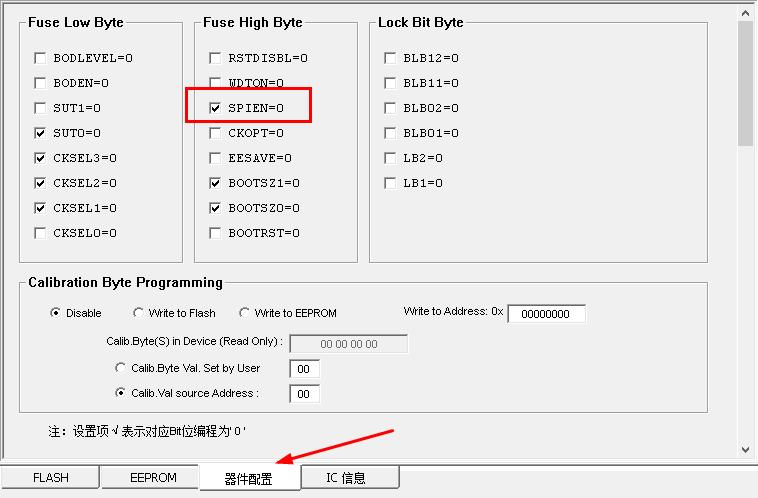
Task: Click the Write to Address input field
Action: point(546,314)
